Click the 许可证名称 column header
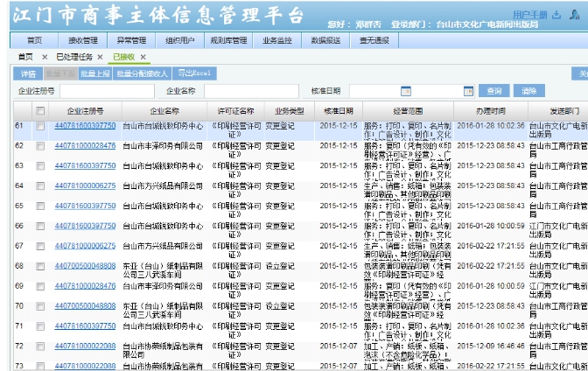This screenshot has height=371, width=588. tap(235, 111)
